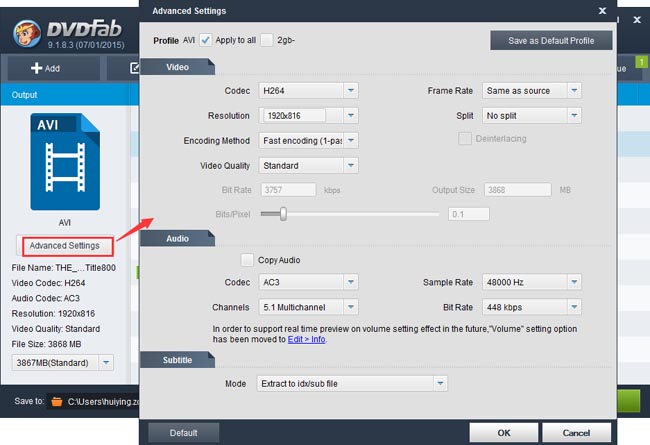This screenshot has height=445, width=650.
Task: Enable the Copy Audio checkbox
Action: [247, 260]
